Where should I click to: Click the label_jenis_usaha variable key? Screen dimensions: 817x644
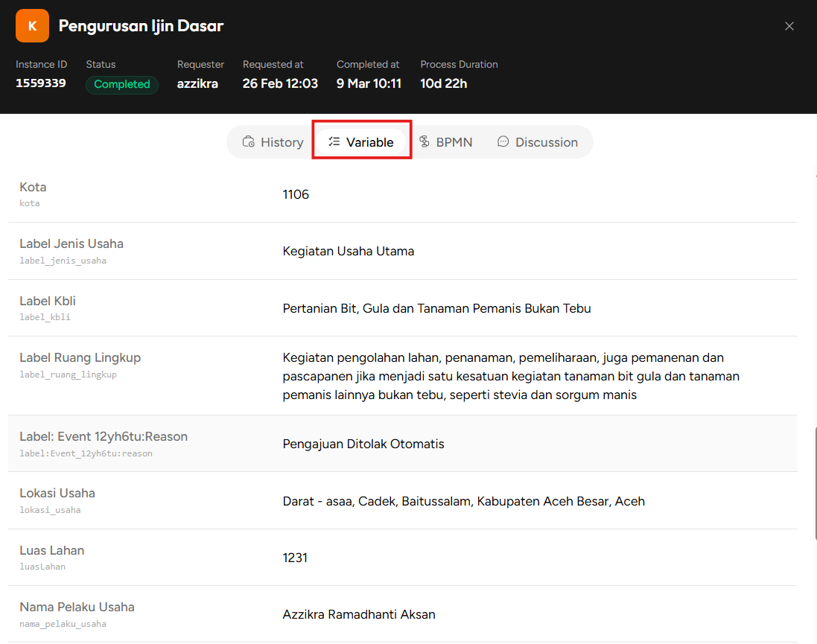pos(63,261)
